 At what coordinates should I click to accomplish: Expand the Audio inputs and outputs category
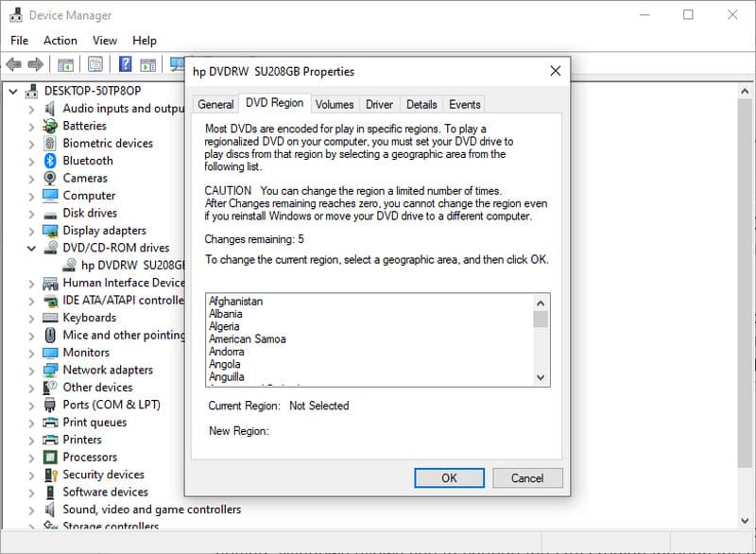(x=31, y=110)
